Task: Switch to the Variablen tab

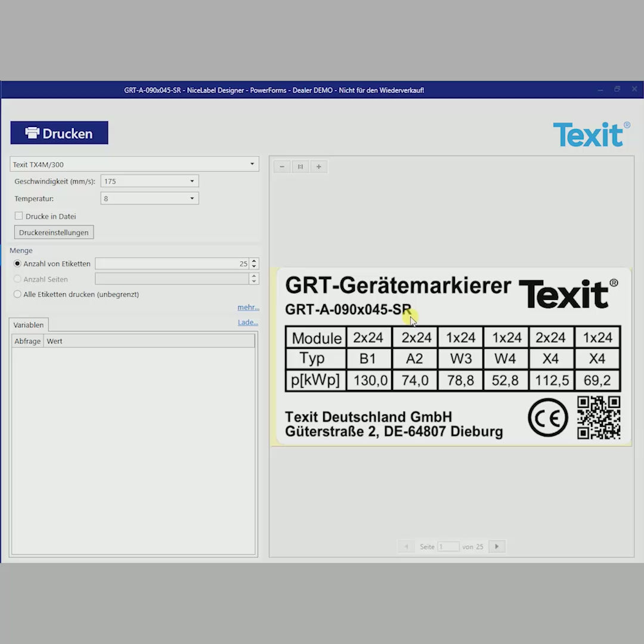Action: click(x=29, y=325)
